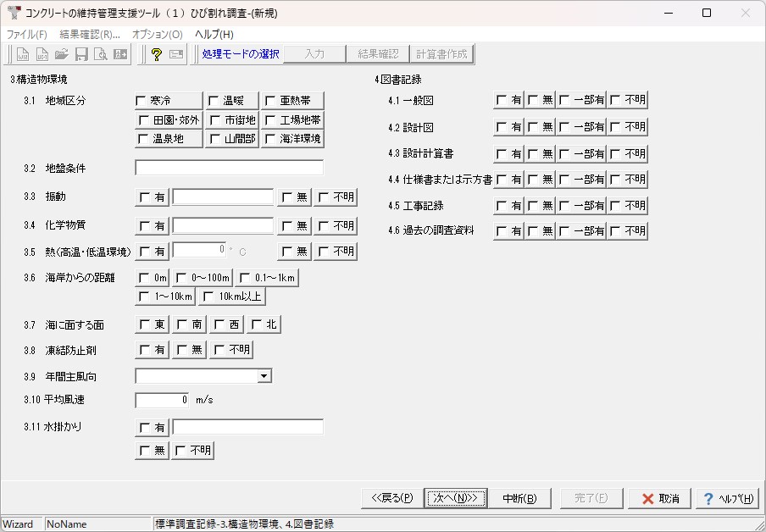The height and width of the screenshot is (532, 766).
Task: Enable the 海洋環境 checkbox
Action: [270, 139]
